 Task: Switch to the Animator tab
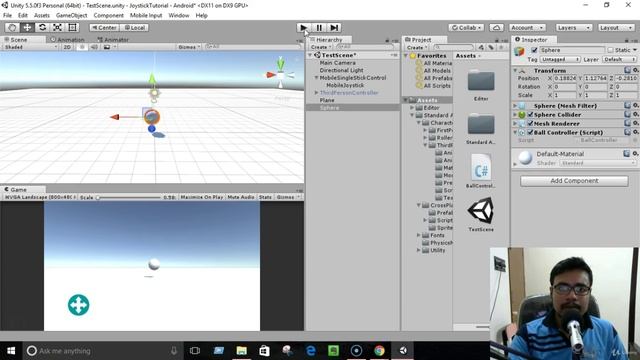(x=113, y=40)
